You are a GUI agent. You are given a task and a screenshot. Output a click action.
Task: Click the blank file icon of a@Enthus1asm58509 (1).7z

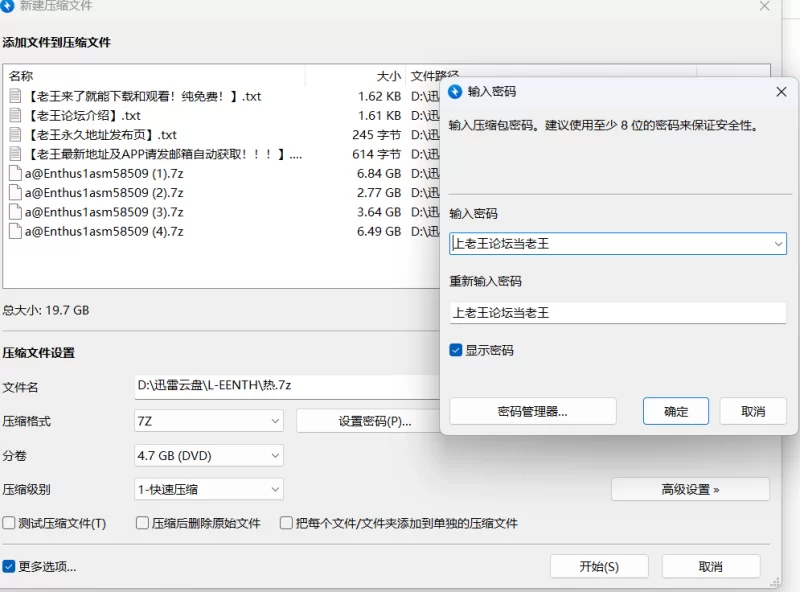tap(15, 174)
